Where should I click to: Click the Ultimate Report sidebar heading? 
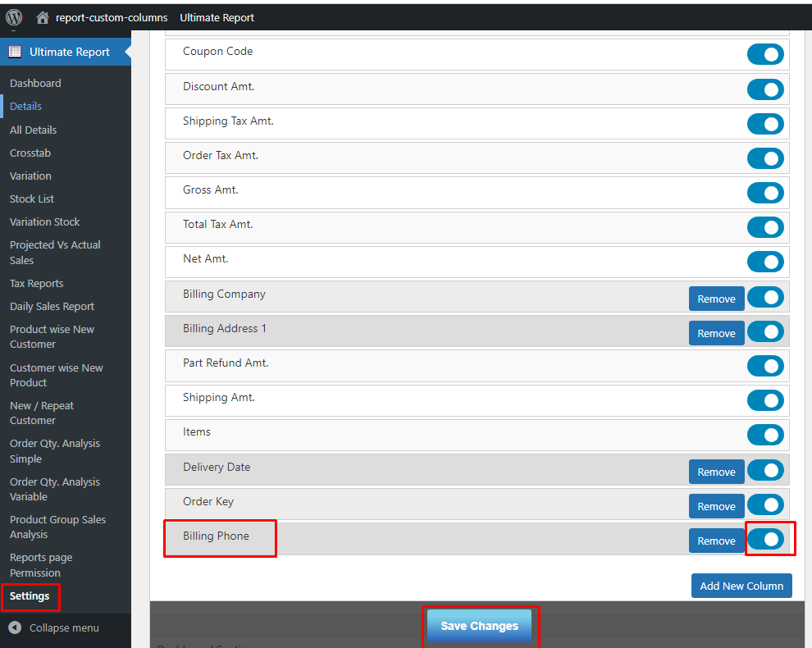(x=70, y=52)
